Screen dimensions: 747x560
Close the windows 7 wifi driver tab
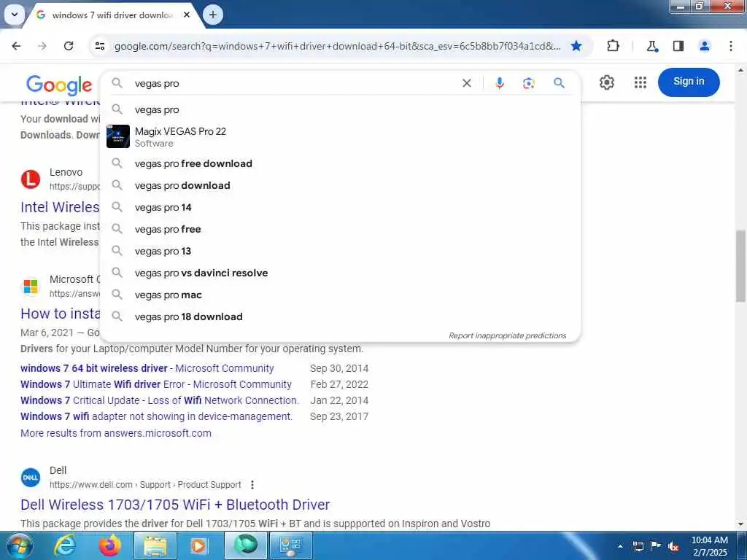point(187,15)
